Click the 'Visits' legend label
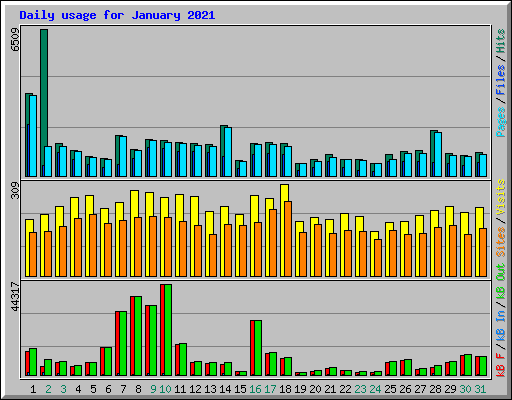This screenshot has height=400, width=512. click(x=500, y=197)
